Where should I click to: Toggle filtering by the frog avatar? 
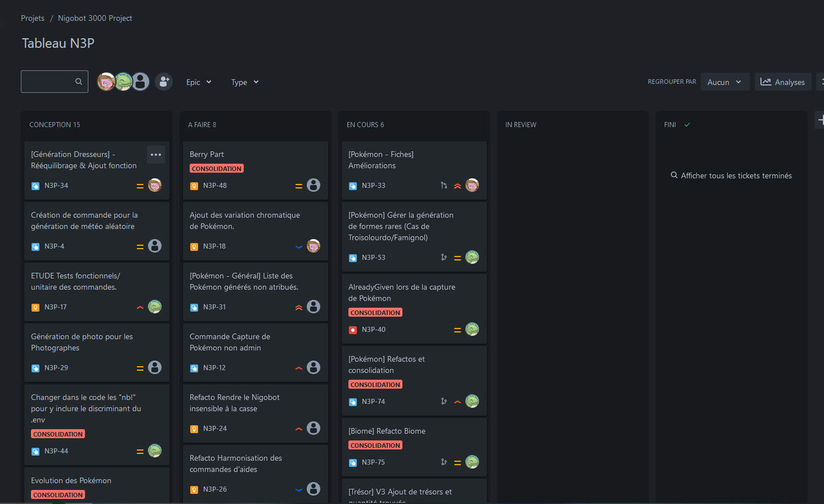[x=123, y=81]
